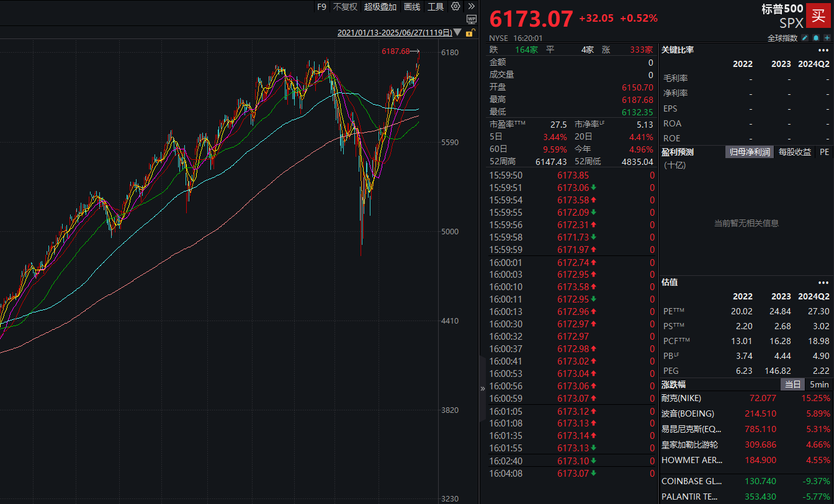Select the 每股收益 tab
The image size is (834, 504).
tap(795, 152)
